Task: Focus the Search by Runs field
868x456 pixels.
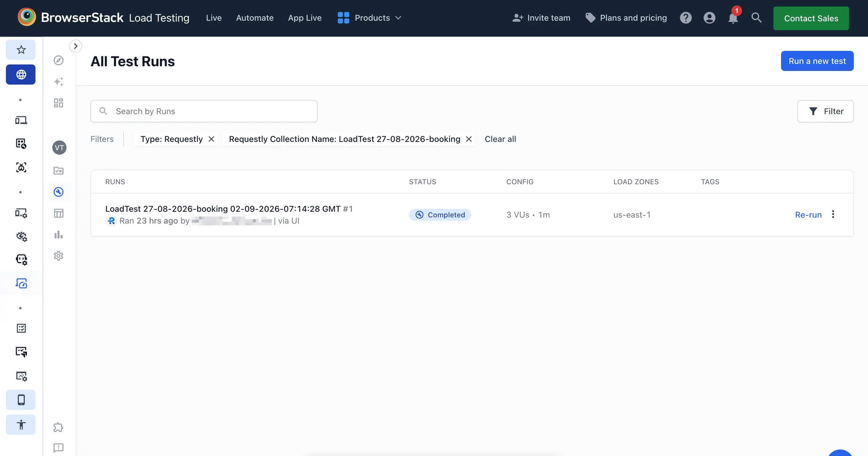Action: 204,111
